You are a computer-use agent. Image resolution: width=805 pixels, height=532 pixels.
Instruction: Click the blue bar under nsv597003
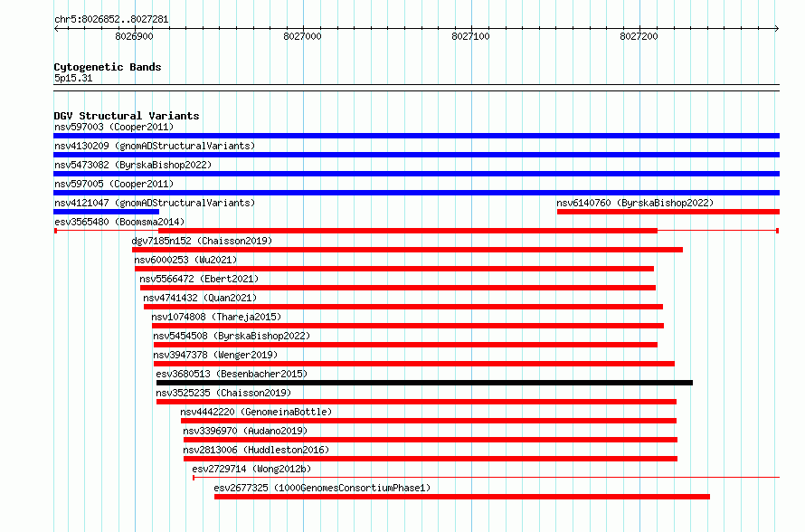[x=416, y=136]
